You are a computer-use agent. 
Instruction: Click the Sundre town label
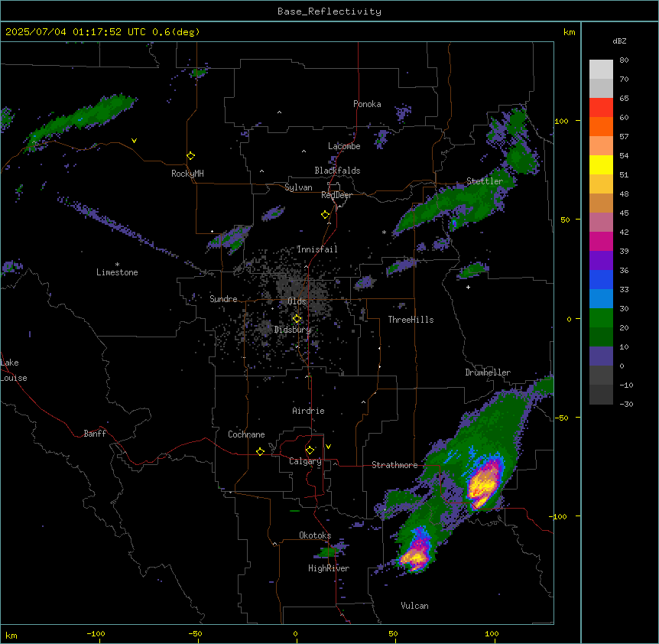(x=223, y=299)
